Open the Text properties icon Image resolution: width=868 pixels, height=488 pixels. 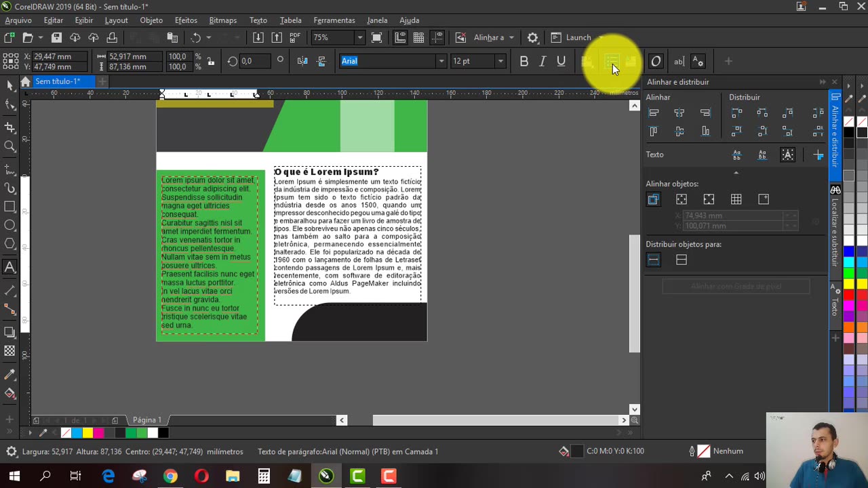(x=698, y=61)
